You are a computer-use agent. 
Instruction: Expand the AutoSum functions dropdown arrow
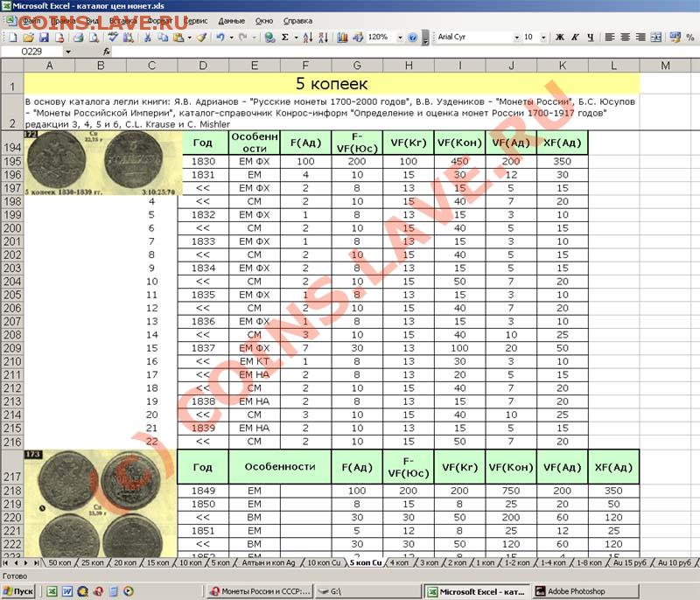click(296, 38)
